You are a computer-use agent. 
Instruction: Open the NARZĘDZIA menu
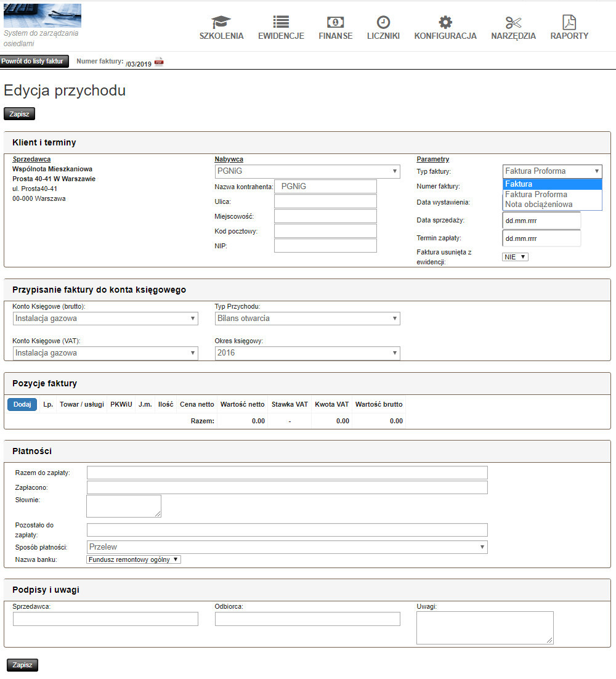513,36
